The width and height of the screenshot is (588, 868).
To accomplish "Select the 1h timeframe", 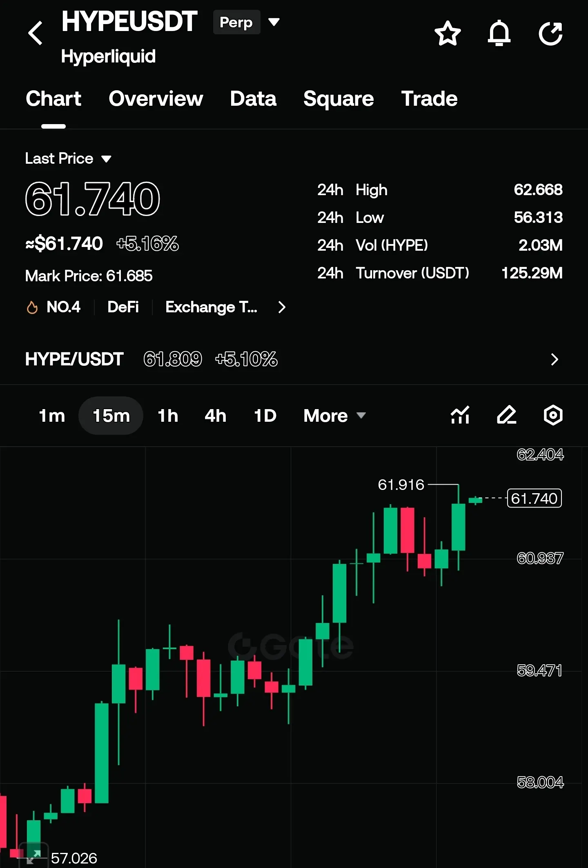I will coord(168,416).
